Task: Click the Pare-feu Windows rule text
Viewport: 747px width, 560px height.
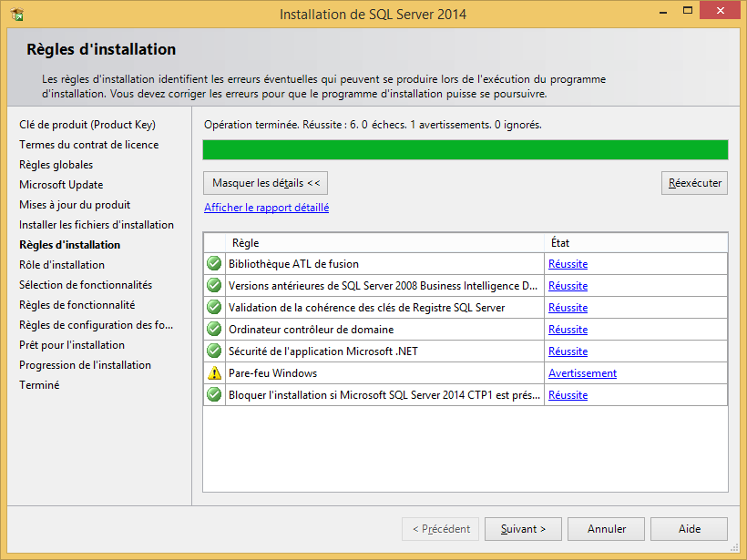Action: 273,373
